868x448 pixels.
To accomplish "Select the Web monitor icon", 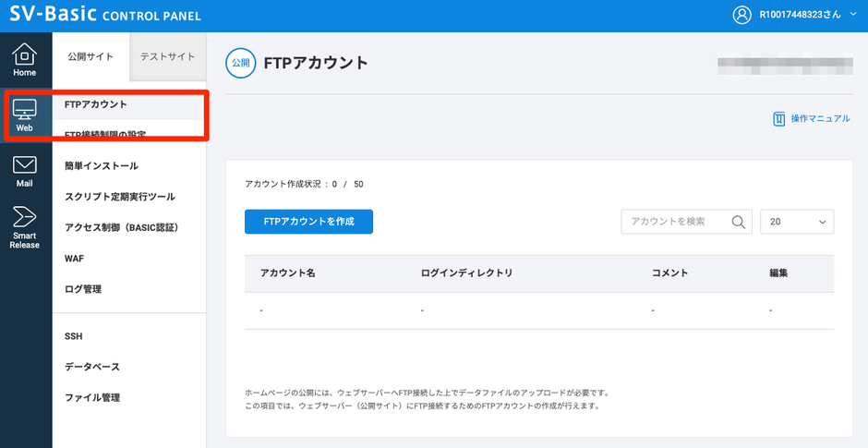I will tap(25, 110).
